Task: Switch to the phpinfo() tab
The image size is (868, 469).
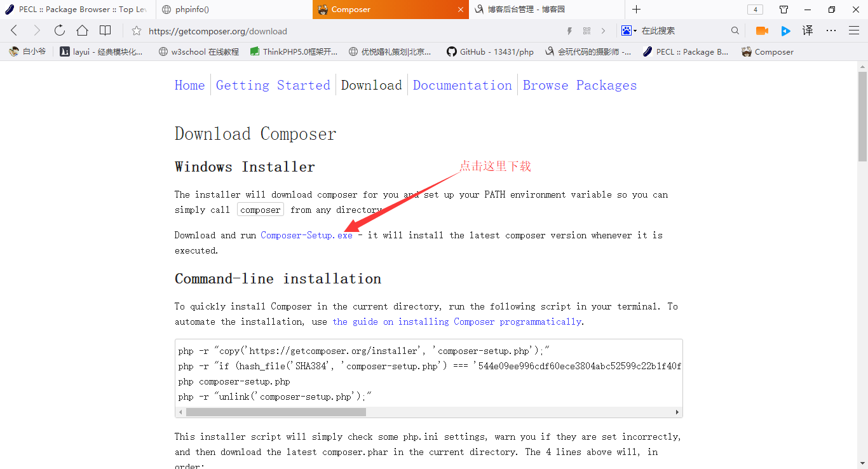Action: [x=234, y=10]
